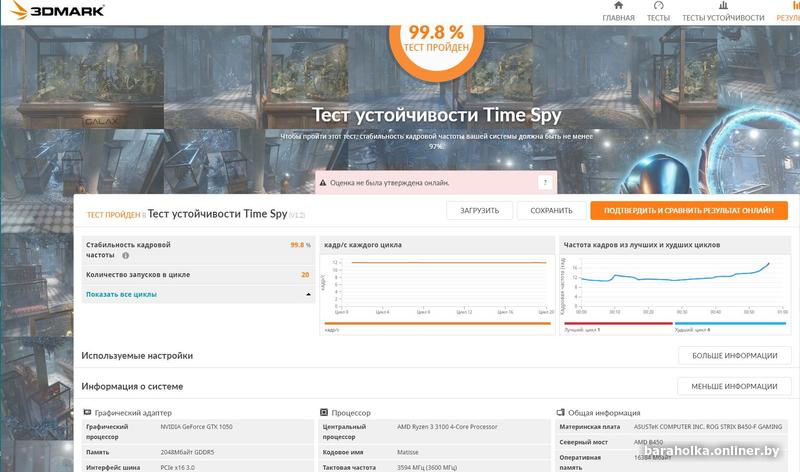Click the blue Худший цикл legend bar
The height and width of the screenshot is (472, 800).
(x=731, y=323)
